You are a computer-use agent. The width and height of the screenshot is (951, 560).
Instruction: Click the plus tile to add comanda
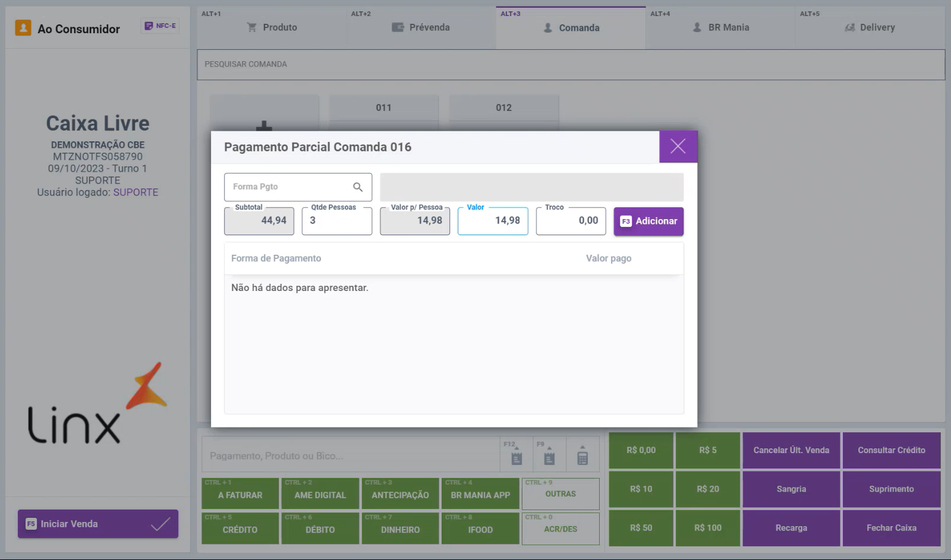(264, 113)
